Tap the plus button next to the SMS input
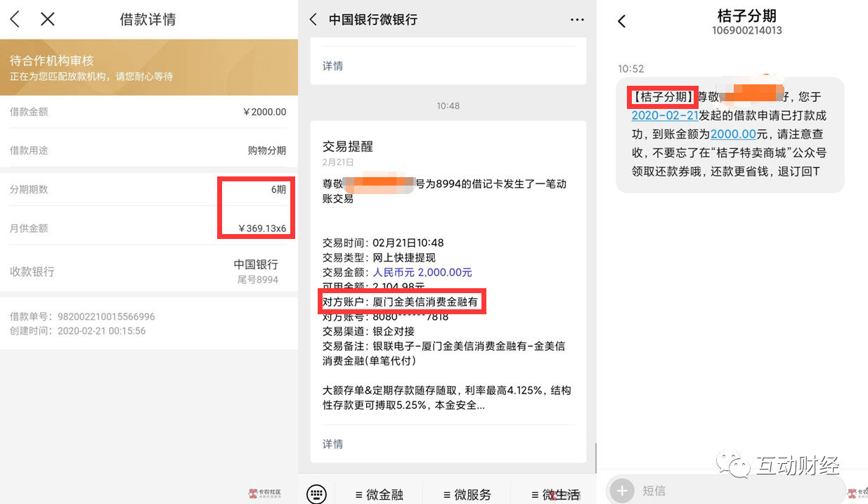Viewport: 868px width, 504px height. coord(621,490)
